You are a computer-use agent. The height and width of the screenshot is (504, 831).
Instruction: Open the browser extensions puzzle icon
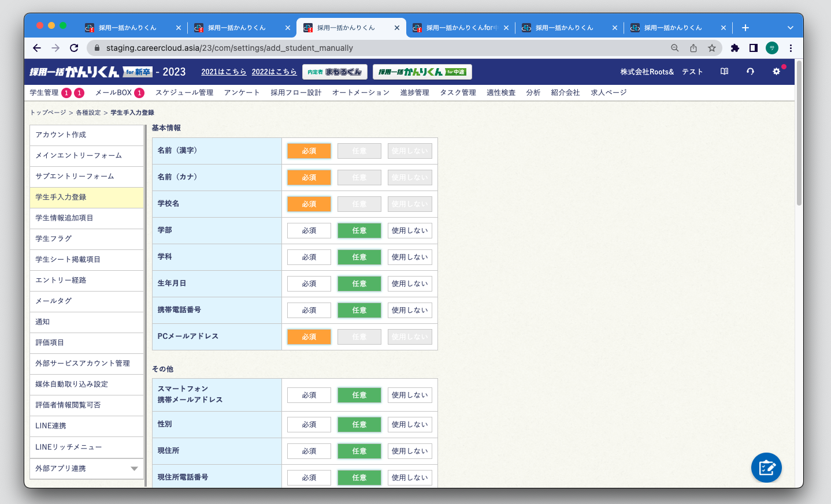click(734, 48)
